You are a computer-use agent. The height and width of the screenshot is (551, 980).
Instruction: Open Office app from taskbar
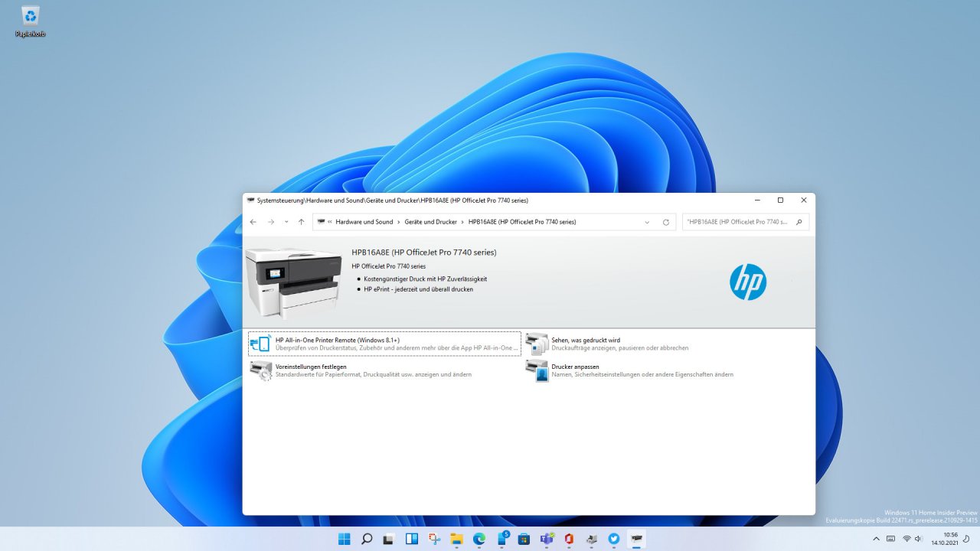click(x=569, y=539)
